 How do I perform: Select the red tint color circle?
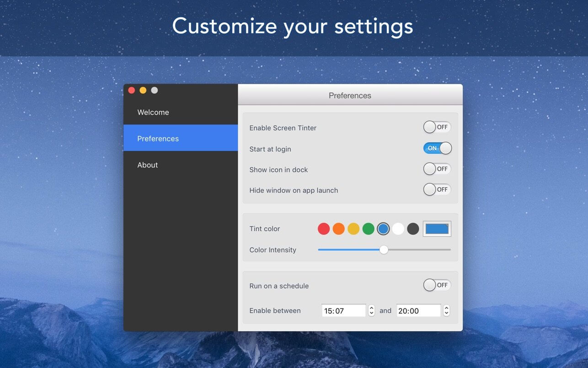(324, 229)
